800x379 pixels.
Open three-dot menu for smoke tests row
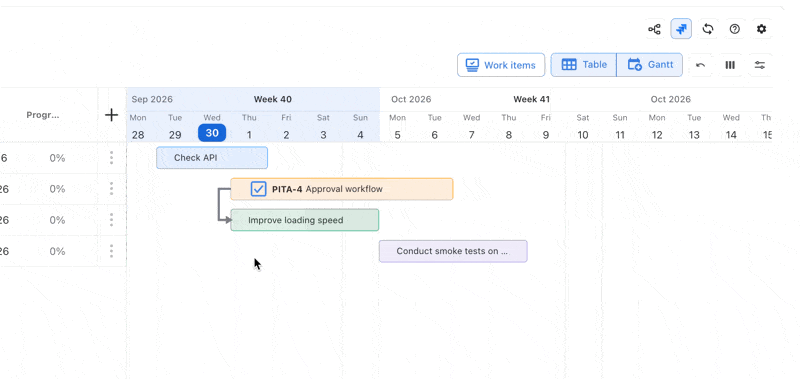[x=111, y=251]
